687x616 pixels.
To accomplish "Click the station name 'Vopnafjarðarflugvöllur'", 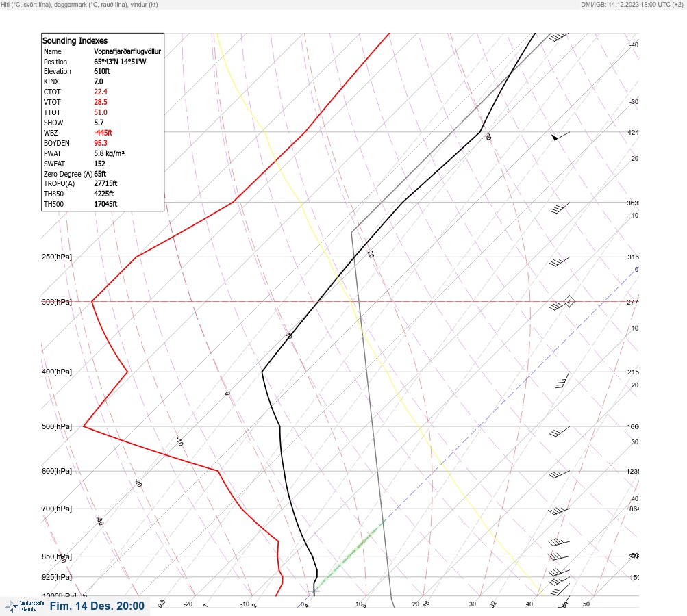I will (x=127, y=51).
